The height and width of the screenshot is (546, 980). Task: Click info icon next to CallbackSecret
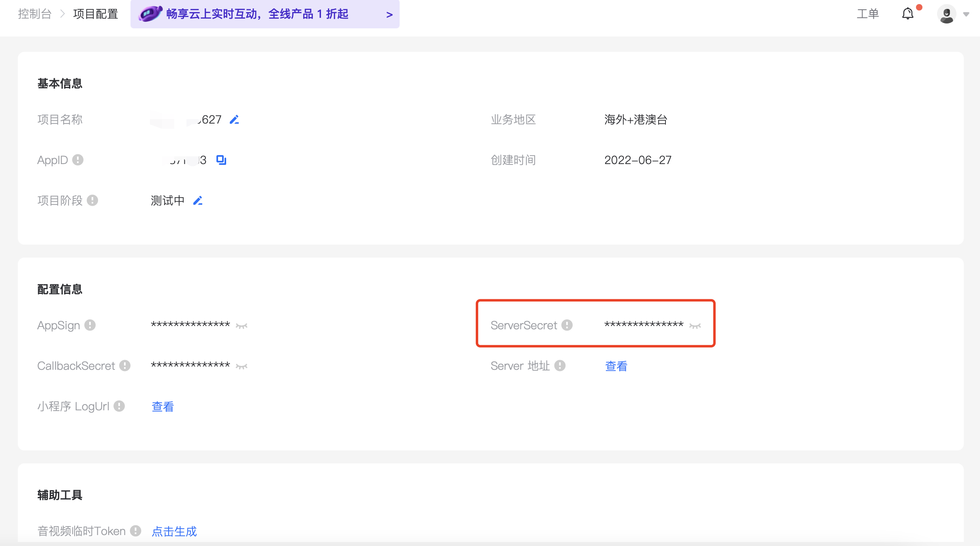coord(125,365)
